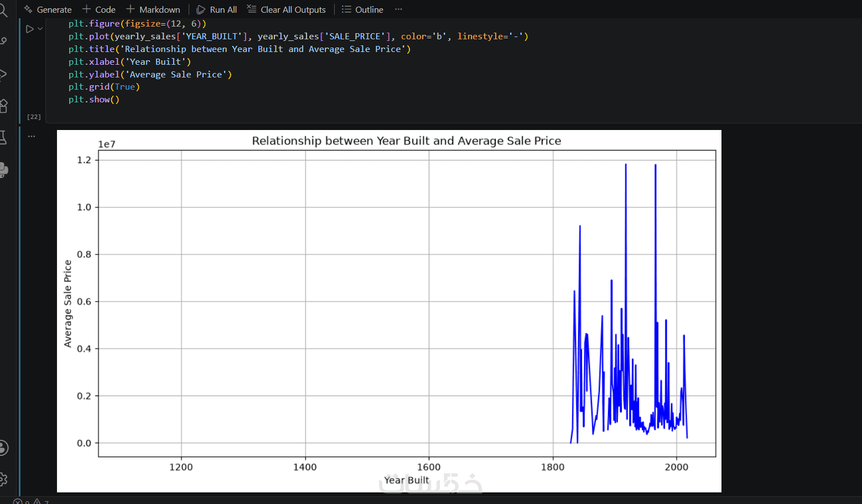The image size is (862, 504).
Task: Click Clear All Outputs
Action: tap(287, 9)
